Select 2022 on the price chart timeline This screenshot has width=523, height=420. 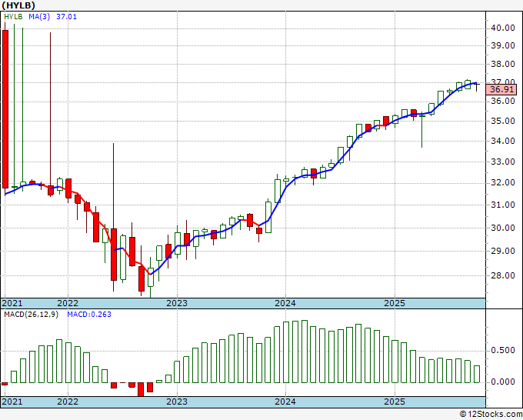tap(68, 303)
